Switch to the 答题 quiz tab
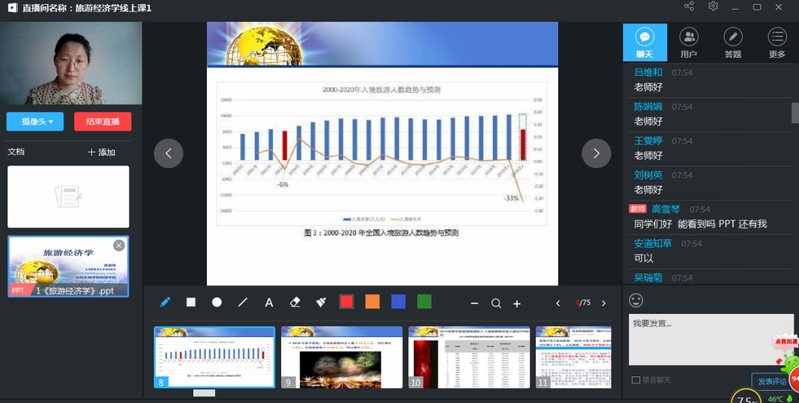The width and height of the screenshot is (799, 403). coord(732,42)
